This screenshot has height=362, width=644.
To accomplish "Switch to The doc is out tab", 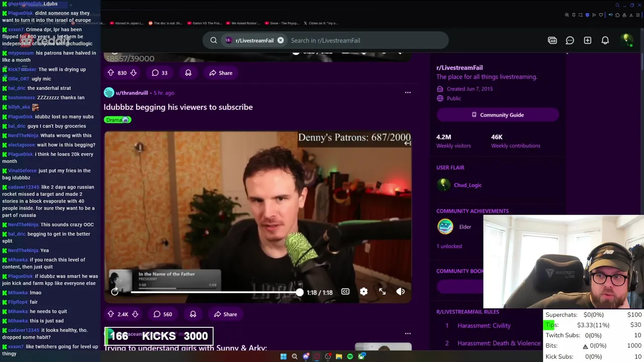I will tap(165, 23).
